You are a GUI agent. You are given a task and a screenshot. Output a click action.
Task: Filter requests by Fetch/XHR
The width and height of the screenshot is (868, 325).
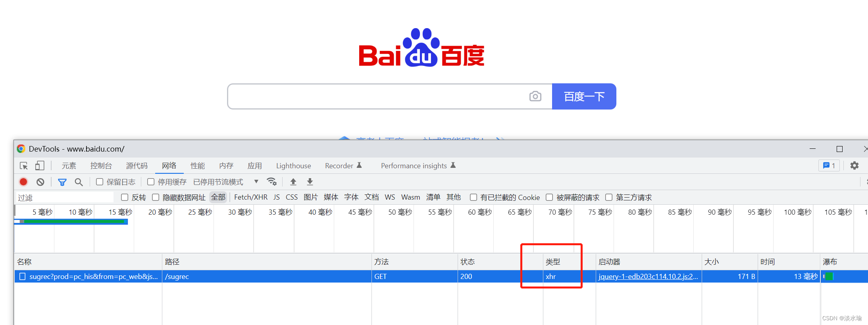tap(251, 197)
